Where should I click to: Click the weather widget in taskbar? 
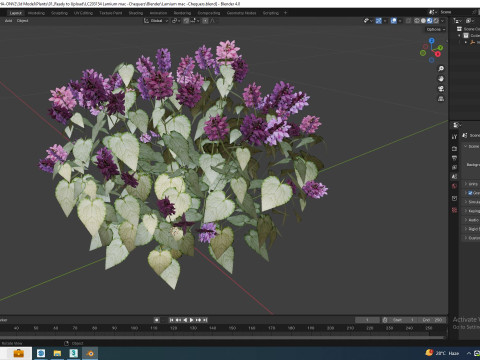coord(442,353)
